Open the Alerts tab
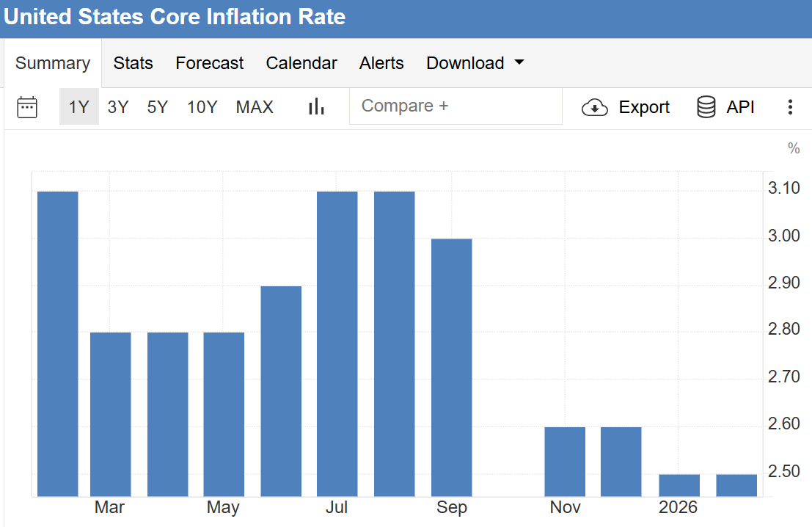812x527 pixels. [x=381, y=63]
